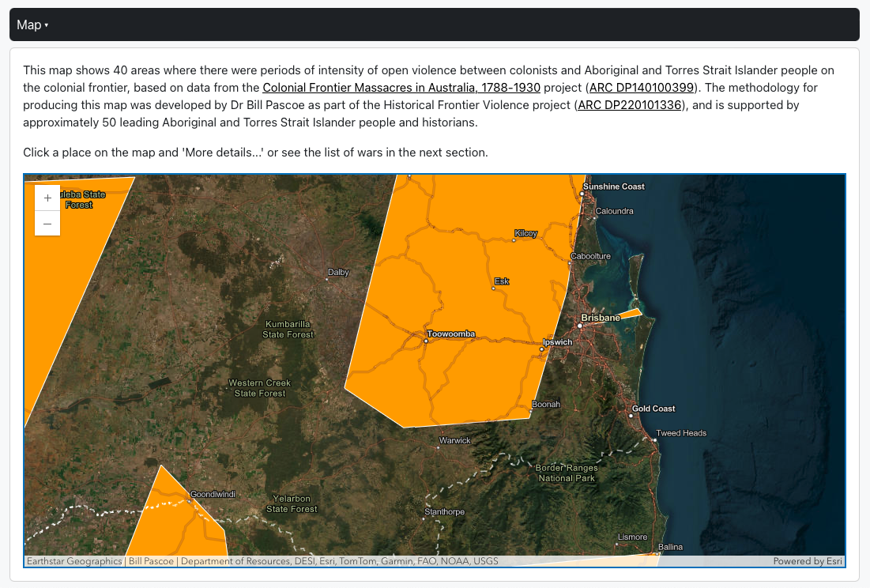The height and width of the screenshot is (588, 870).
Task: Open Colonial Frontier Massacres in Australia link
Action: (x=401, y=88)
